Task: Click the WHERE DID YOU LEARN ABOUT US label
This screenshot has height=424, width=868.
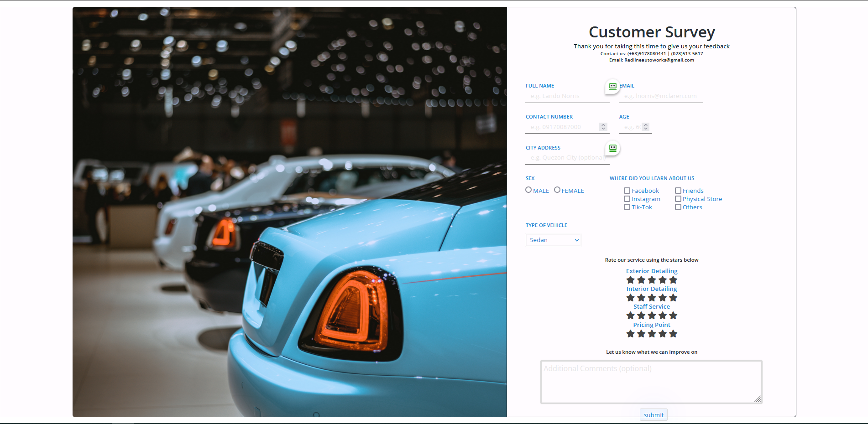Action: (x=652, y=178)
